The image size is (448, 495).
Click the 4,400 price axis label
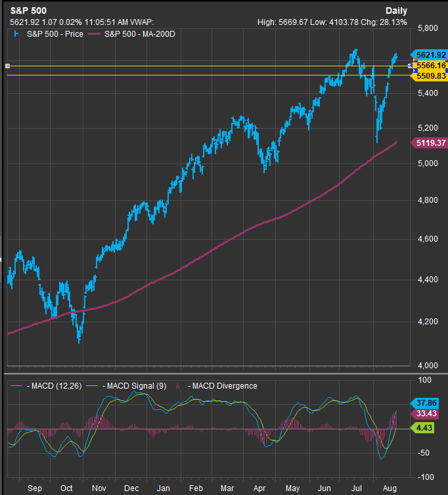tap(428, 280)
